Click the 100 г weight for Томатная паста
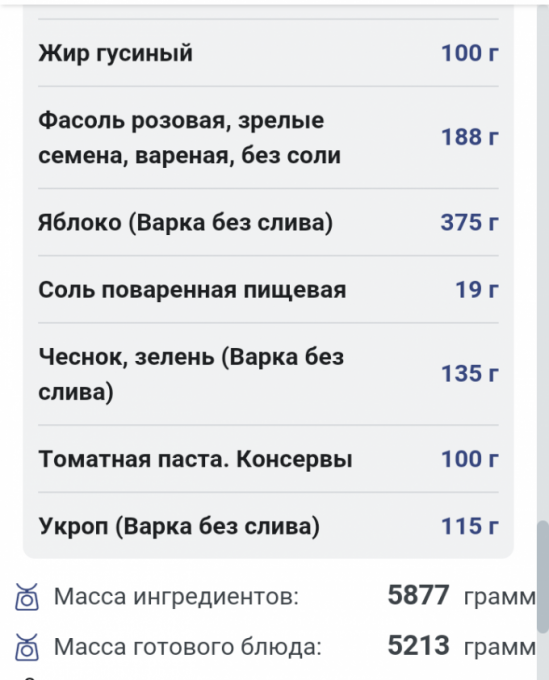The height and width of the screenshot is (680, 549). [x=470, y=459]
